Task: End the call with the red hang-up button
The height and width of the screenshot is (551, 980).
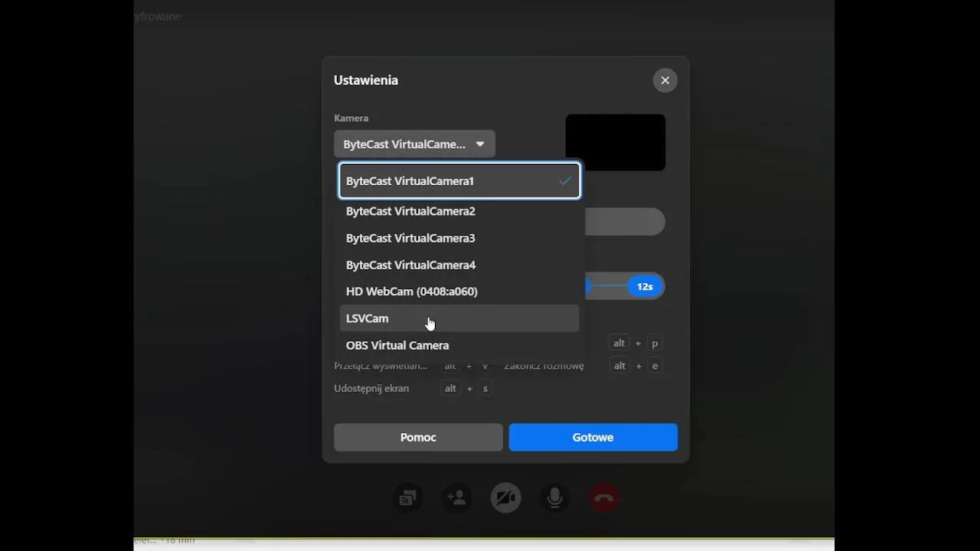Action: coord(604,498)
